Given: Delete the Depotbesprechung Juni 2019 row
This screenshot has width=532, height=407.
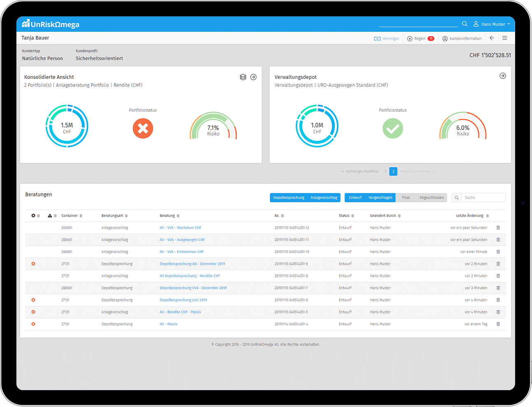Looking at the screenshot, I should point(498,300).
